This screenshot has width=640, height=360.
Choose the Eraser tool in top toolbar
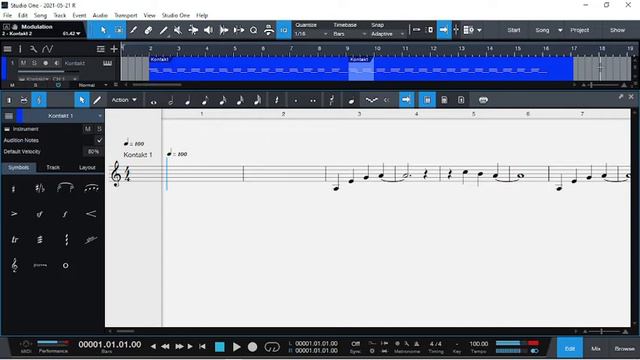point(148,30)
